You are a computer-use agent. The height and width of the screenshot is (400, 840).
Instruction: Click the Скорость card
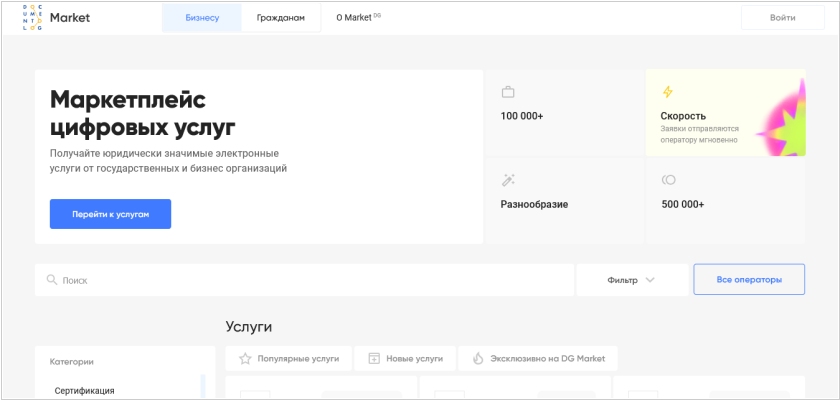click(725, 113)
